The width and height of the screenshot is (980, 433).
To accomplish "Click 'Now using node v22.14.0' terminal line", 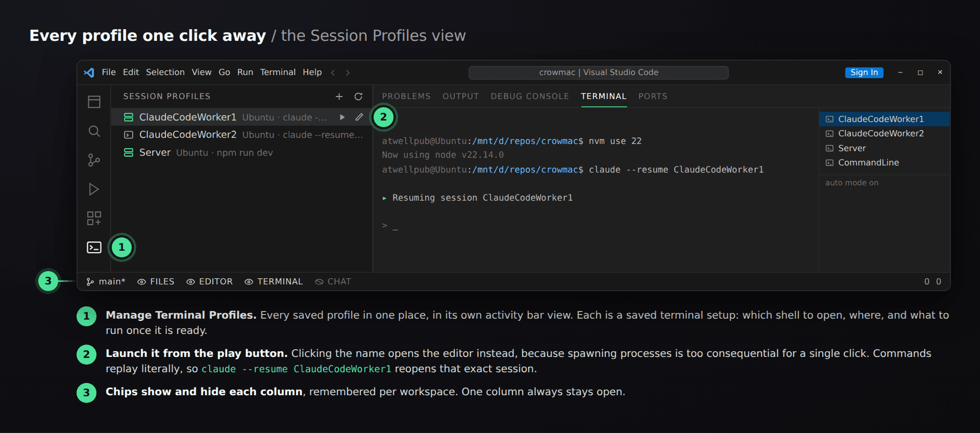I will pyautogui.click(x=443, y=155).
